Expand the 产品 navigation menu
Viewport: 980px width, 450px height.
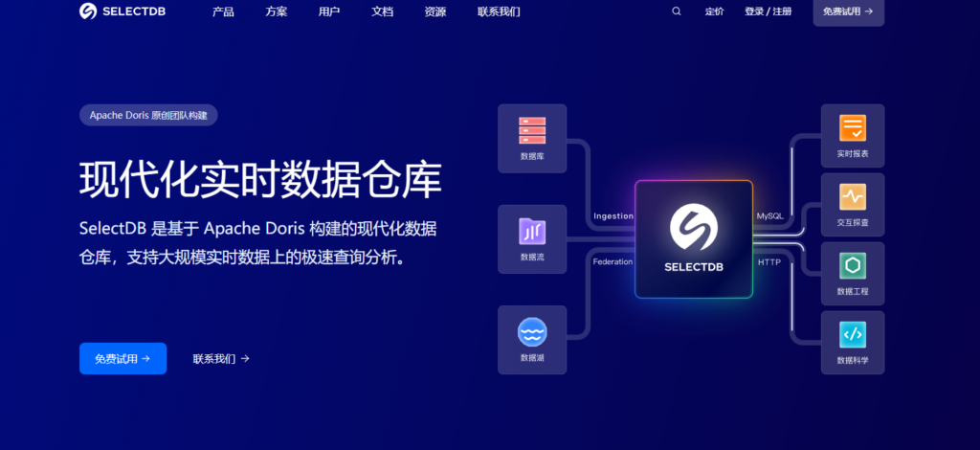223,11
